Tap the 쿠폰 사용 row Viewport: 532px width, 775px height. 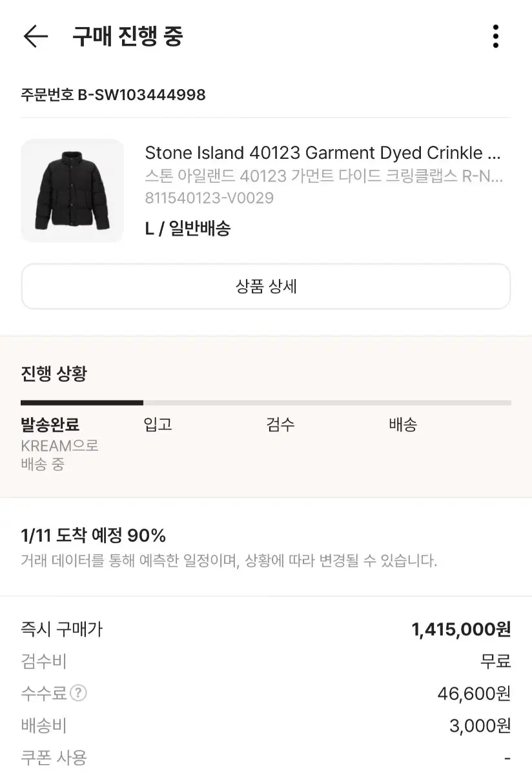(266, 758)
